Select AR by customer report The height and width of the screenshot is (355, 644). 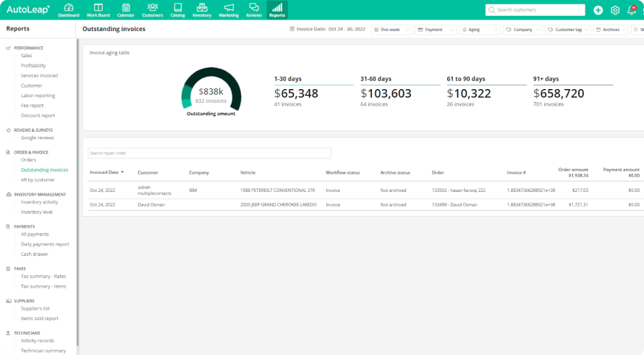click(38, 180)
